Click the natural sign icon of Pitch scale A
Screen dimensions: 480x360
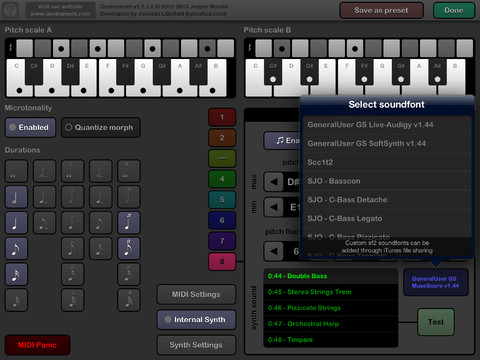(10, 48)
